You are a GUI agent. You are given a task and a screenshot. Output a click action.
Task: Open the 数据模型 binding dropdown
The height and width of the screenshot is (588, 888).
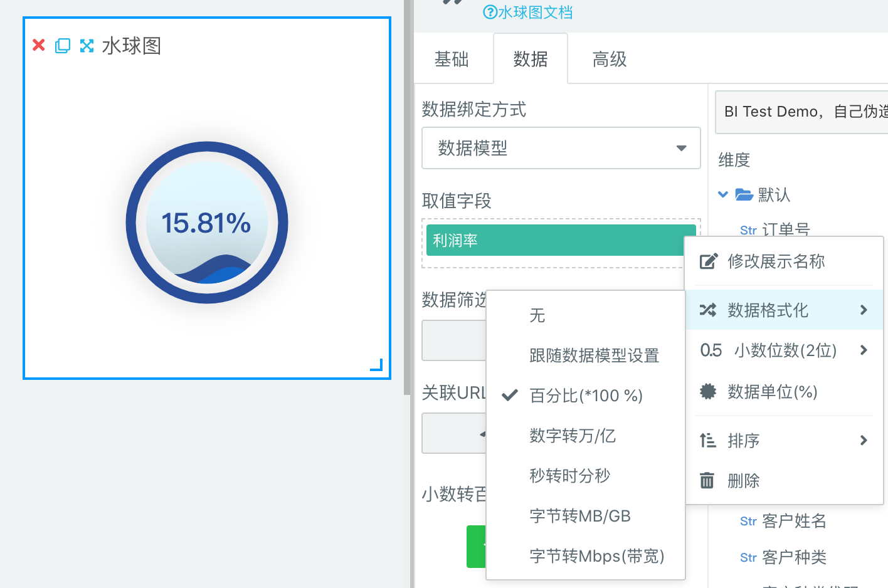(561, 148)
